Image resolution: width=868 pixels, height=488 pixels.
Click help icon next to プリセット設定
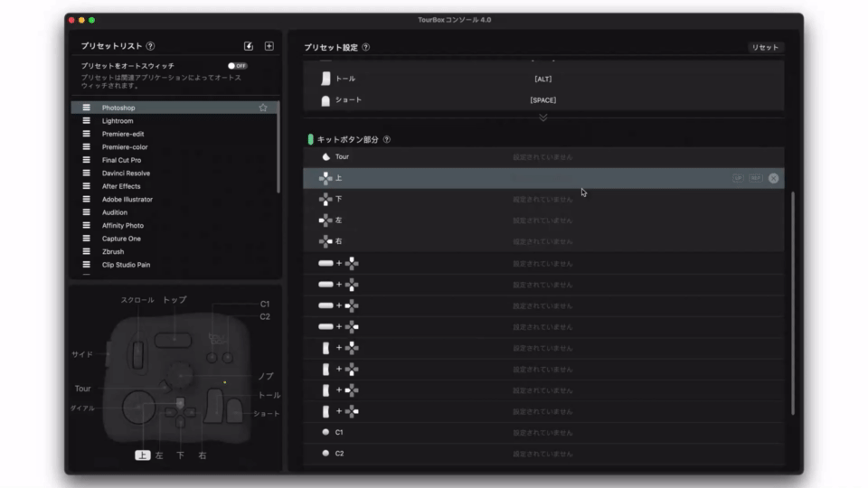click(x=365, y=48)
